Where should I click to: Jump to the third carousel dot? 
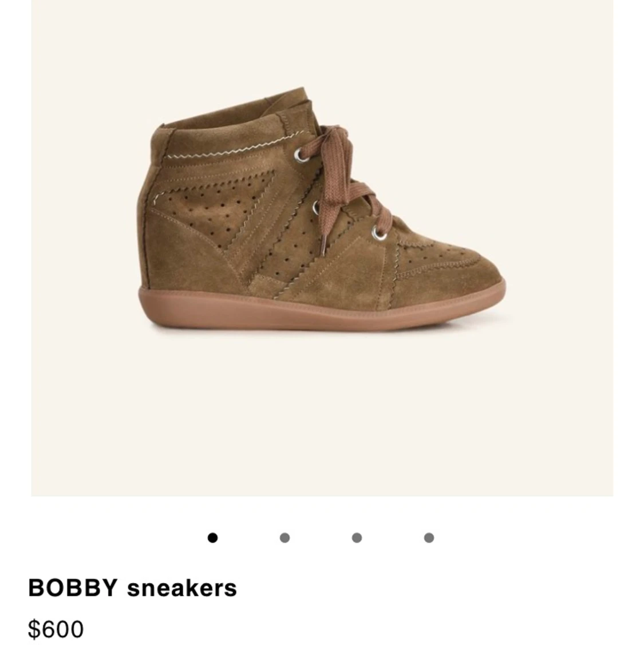[x=357, y=537]
